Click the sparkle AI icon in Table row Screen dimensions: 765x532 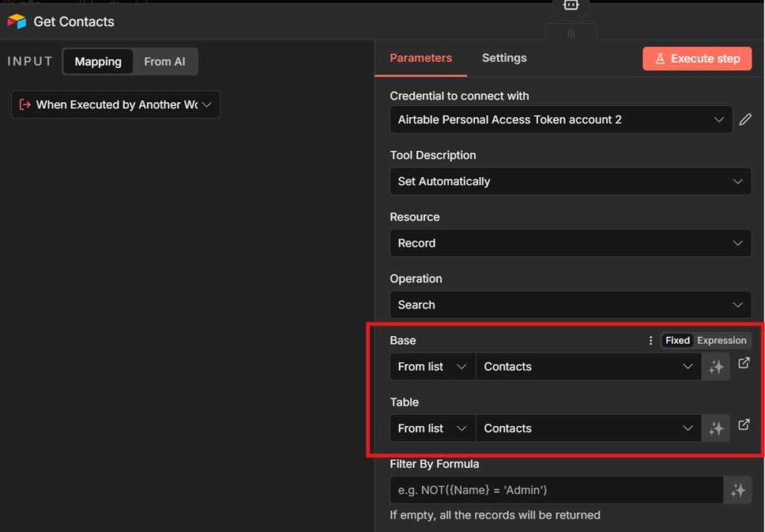(x=716, y=429)
